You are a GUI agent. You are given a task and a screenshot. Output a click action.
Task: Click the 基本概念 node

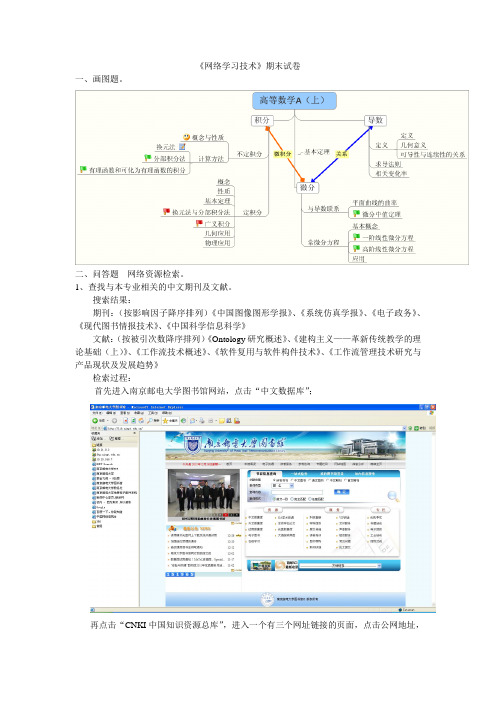365,226
